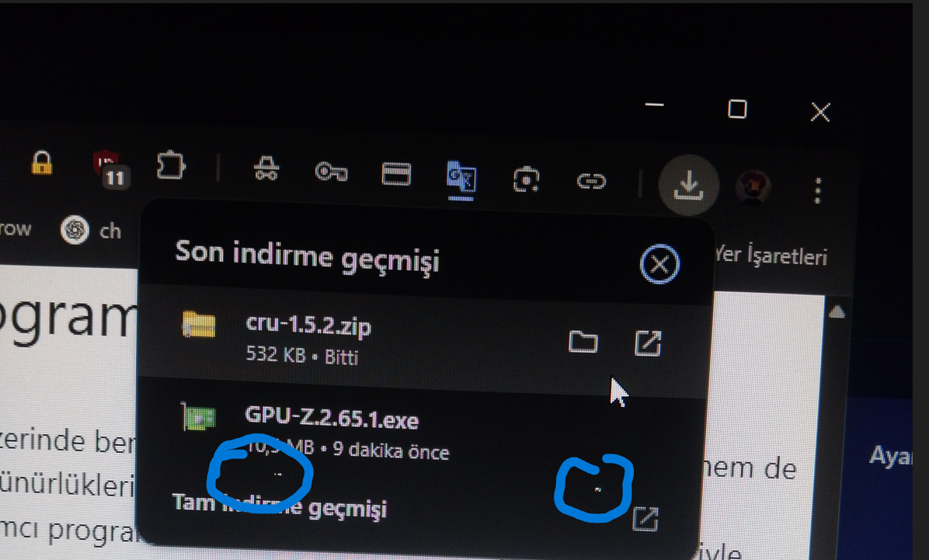929x560 pixels.
Task: Click the translate page icon
Action: pyautogui.click(x=461, y=179)
